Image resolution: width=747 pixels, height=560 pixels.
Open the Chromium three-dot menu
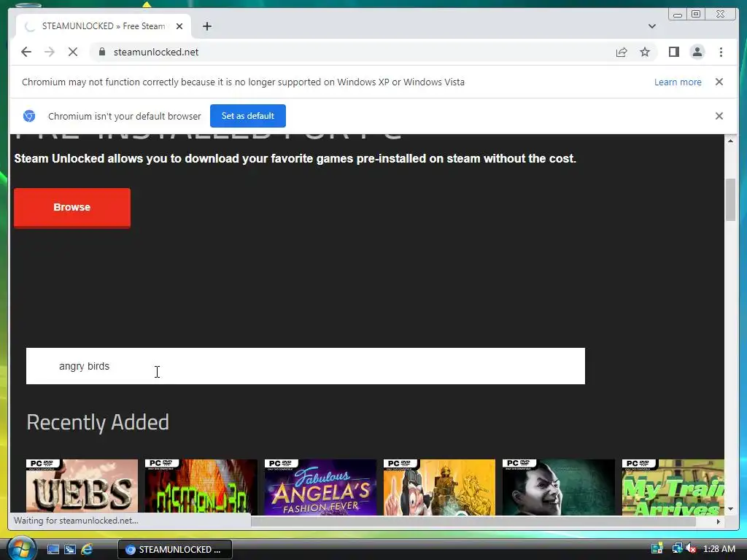[x=721, y=52]
